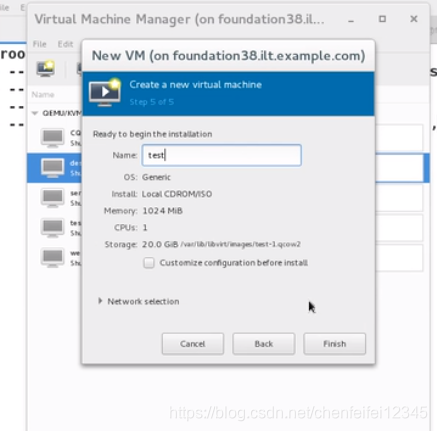Maximize the Virtual Machine Manager window
437x431 pixels.
tap(382, 19)
